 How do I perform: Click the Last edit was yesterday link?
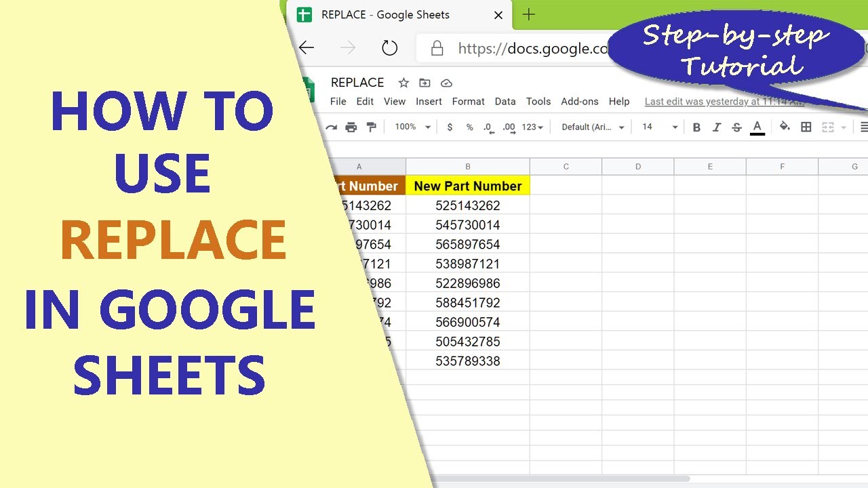724,102
